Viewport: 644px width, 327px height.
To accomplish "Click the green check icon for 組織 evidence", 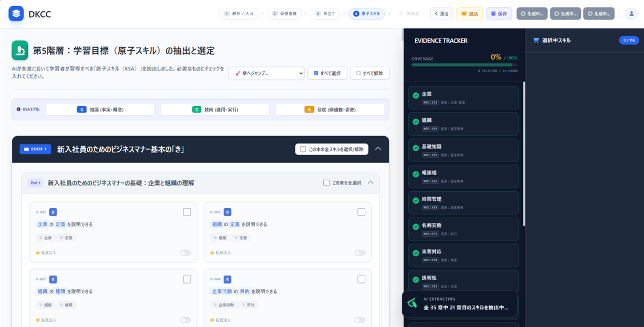I will point(416,122).
